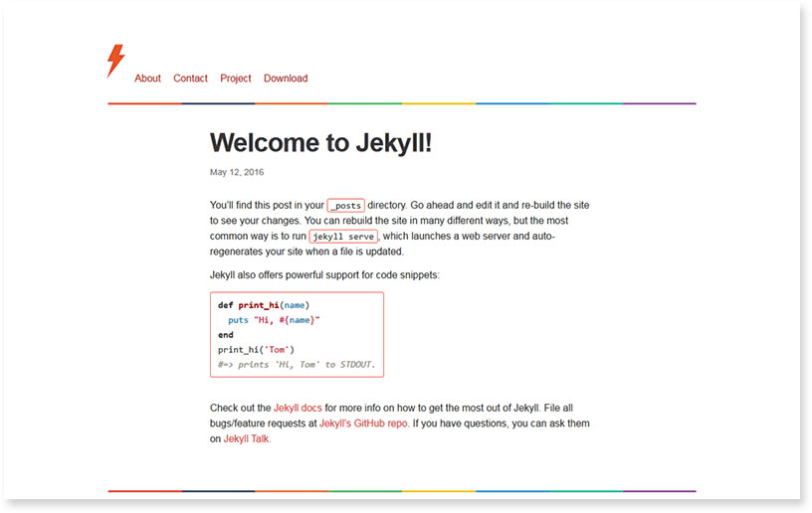The height and width of the screenshot is (513, 812).
Task: Click the 'Jekyll also offers powerful support' sentence
Action: pyautogui.click(x=324, y=274)
